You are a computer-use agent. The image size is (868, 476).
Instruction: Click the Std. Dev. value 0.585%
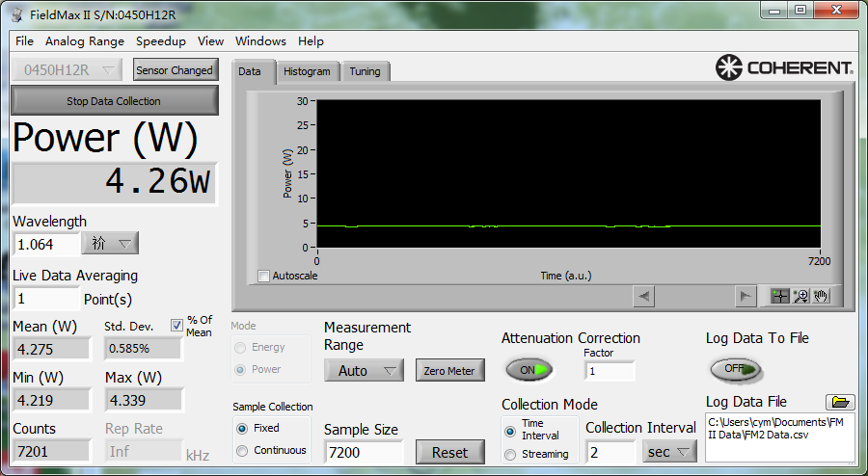point(144,348)
